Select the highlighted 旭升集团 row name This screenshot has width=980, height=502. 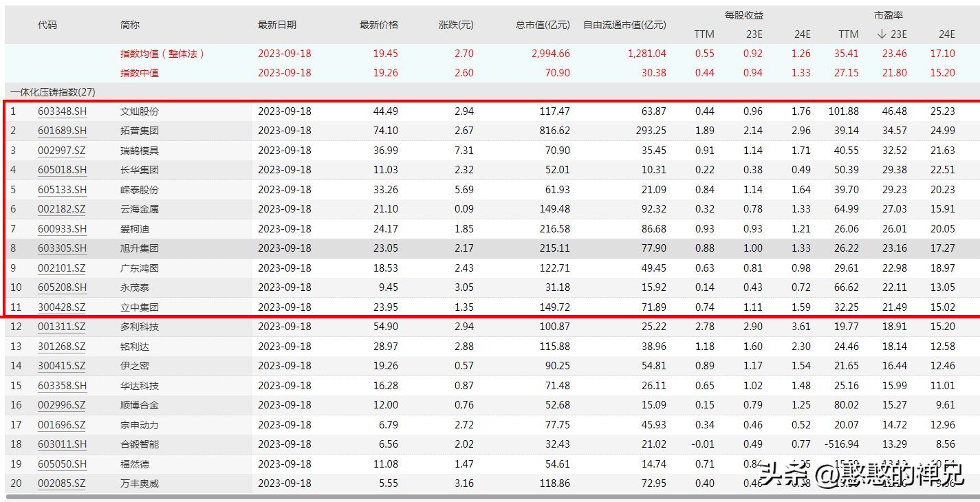(139, 248)
